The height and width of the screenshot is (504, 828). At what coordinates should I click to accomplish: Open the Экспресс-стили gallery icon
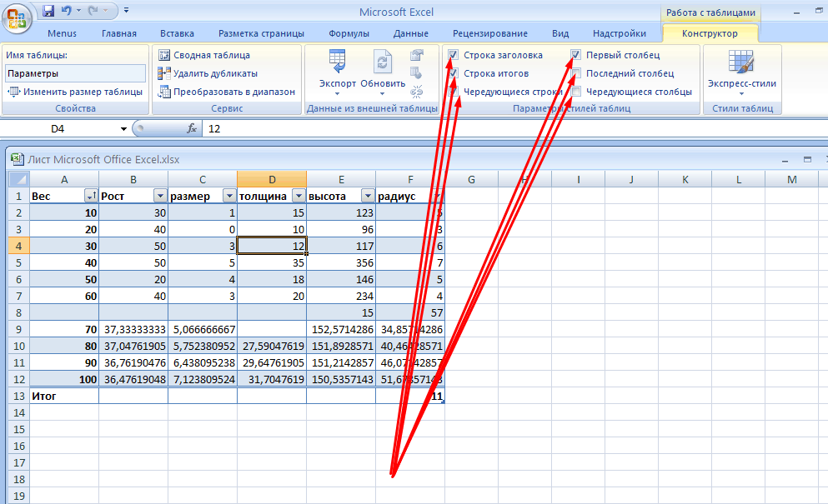pyautogui.click(x=741, y=62)
